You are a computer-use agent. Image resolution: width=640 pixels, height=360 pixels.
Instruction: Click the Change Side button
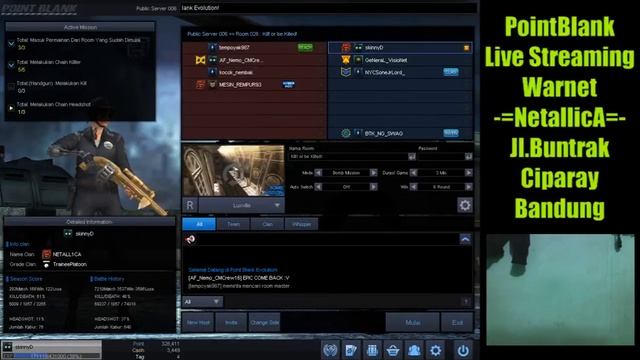point(264,322)
